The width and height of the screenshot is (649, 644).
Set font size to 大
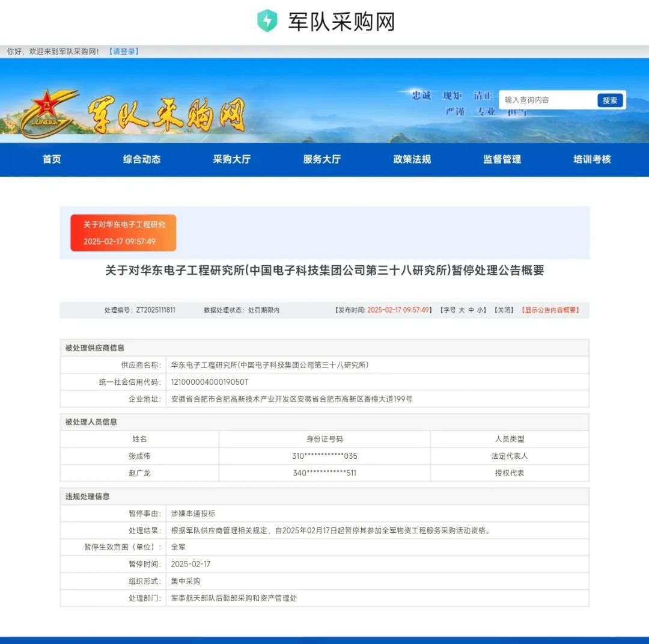point(462,310)
